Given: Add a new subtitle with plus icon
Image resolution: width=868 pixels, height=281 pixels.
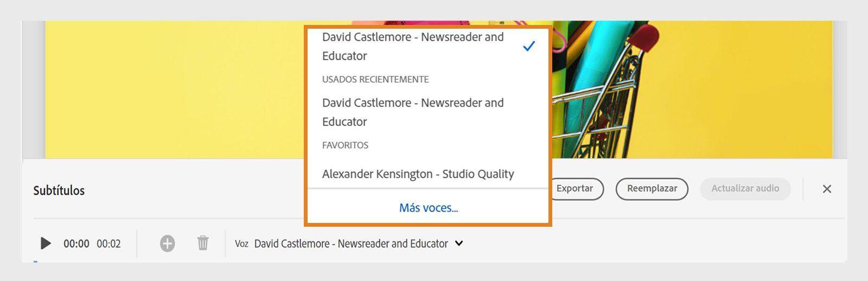Looking at the screenshot, I should click(167, 244).
